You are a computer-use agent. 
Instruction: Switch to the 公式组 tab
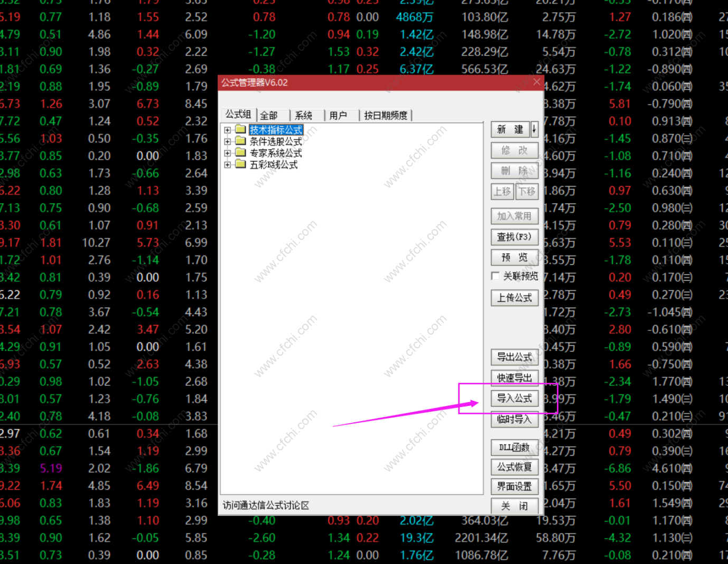click(x=238, y=114)
